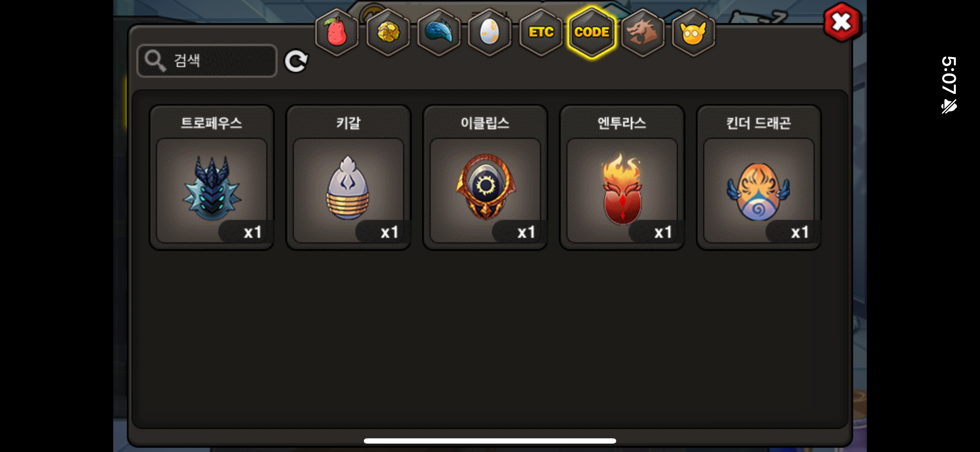Open the brown dragon head tab

click(642, 32)
